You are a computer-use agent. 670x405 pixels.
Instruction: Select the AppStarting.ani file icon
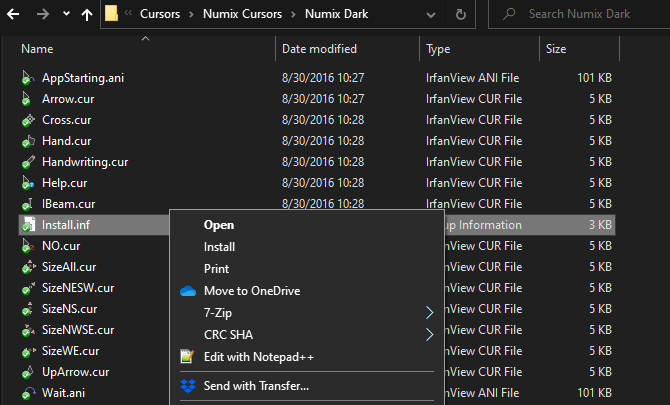click(28, 78)
